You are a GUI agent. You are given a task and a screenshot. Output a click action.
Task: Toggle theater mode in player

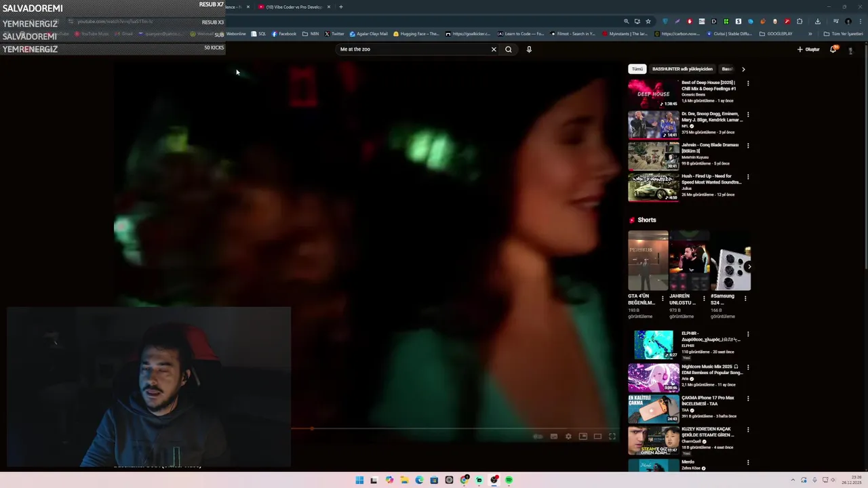pos(597,436)
